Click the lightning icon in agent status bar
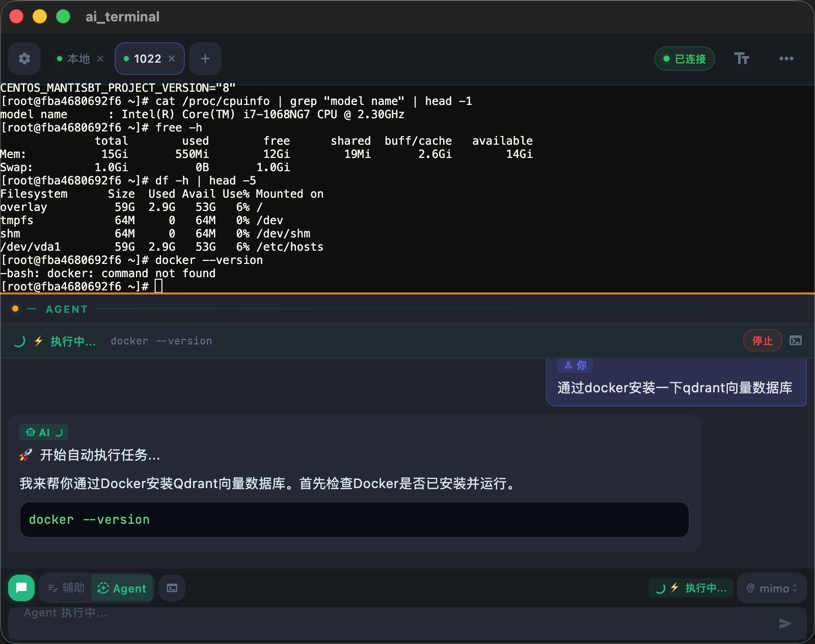Viewport: 815px width, 644px height. [x=39, y=341]
